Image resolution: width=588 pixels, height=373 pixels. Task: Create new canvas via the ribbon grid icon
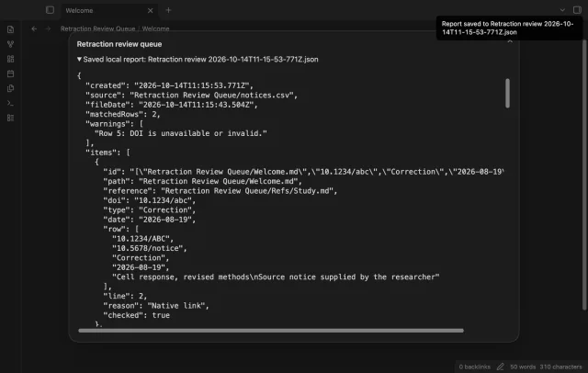click(10, 59)
